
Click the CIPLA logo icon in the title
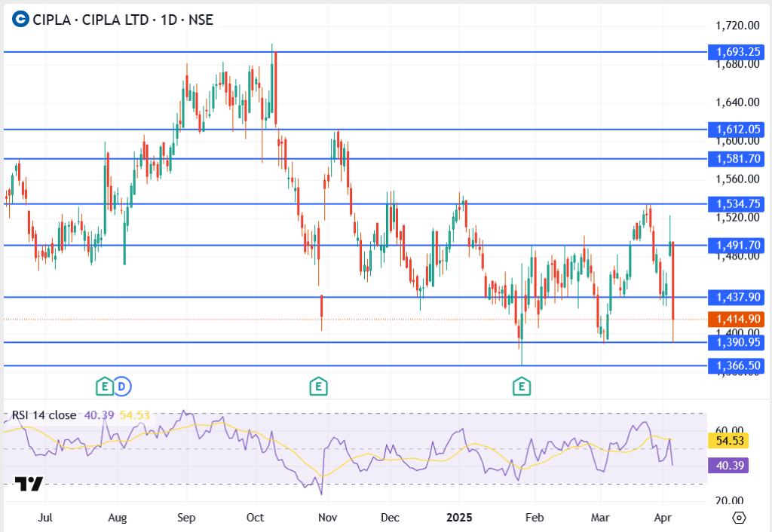[21, 20]
